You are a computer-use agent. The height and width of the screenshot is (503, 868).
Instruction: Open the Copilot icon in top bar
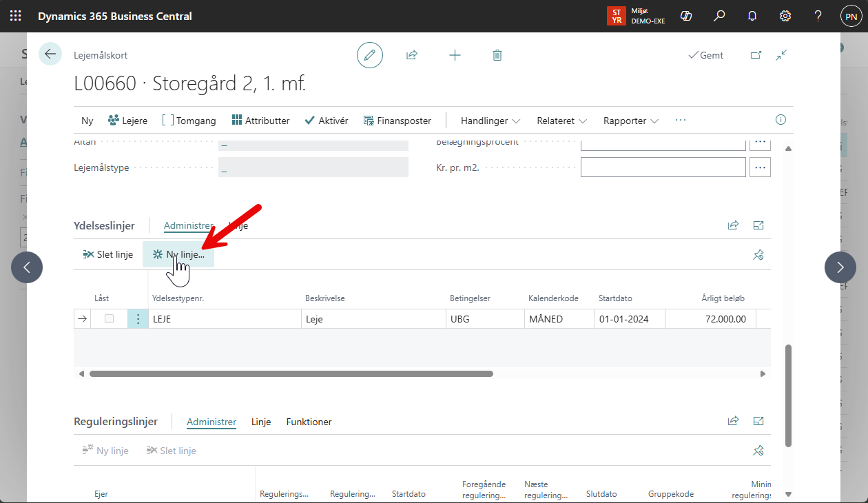[x=685, y=16]
